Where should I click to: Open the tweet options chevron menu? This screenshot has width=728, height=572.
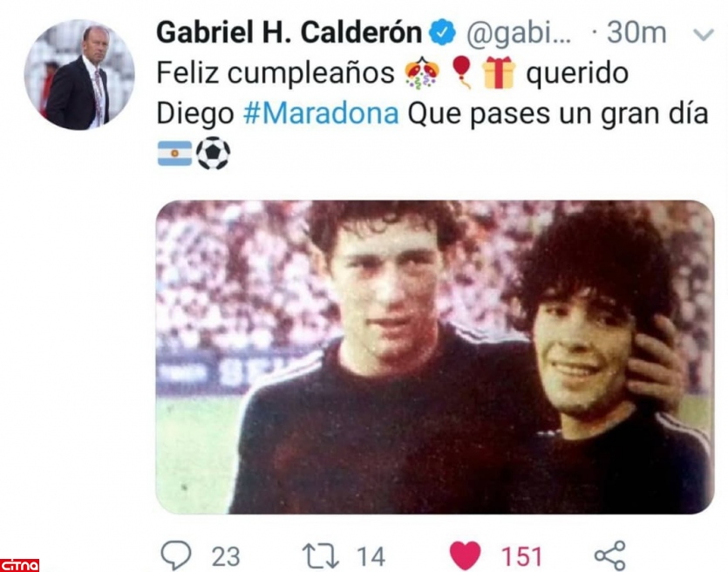pyautogui.click(x=704, y=34)
